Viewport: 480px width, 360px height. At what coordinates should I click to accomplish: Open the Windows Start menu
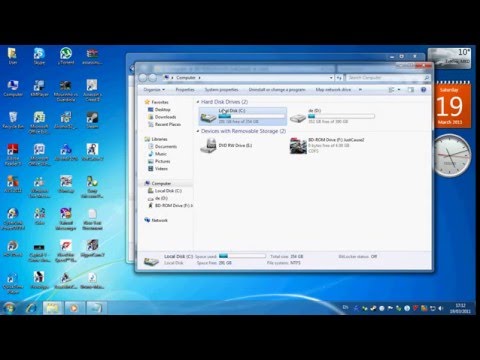[x=9, y=308]
